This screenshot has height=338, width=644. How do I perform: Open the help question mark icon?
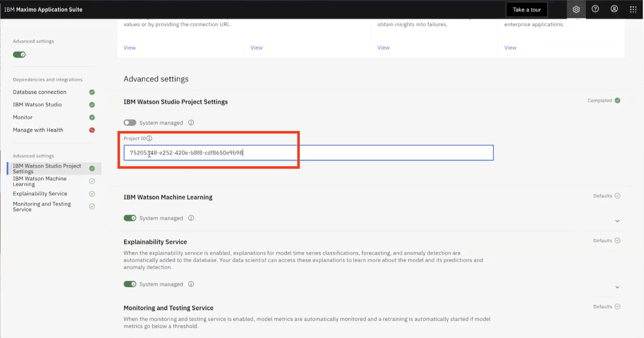595,9
